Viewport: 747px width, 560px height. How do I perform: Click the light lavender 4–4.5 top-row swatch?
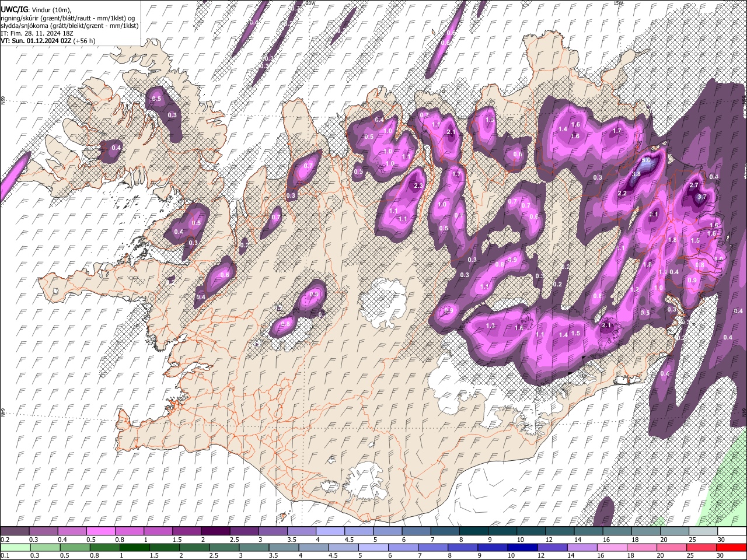(x=330, y=531)
